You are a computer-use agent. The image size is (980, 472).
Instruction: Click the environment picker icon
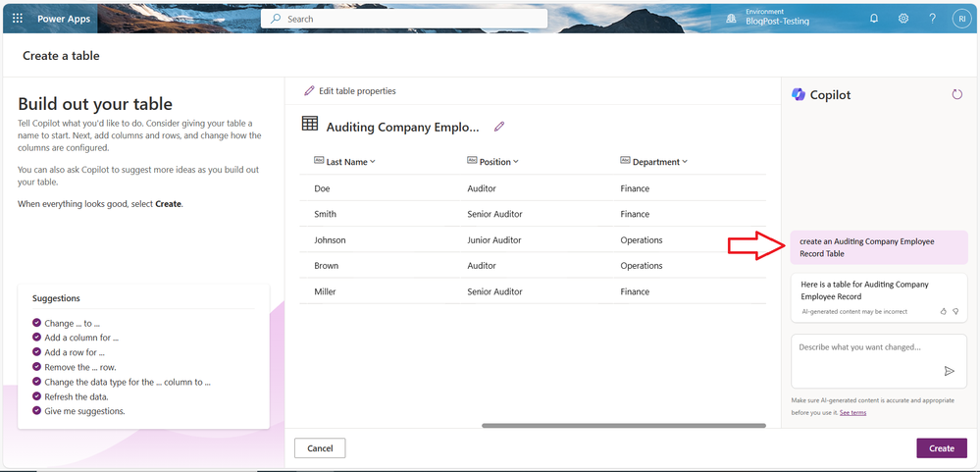[x=731, y=19]
